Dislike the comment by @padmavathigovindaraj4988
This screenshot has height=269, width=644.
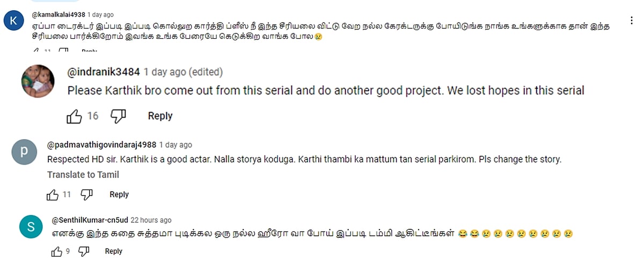coord(85,194)
